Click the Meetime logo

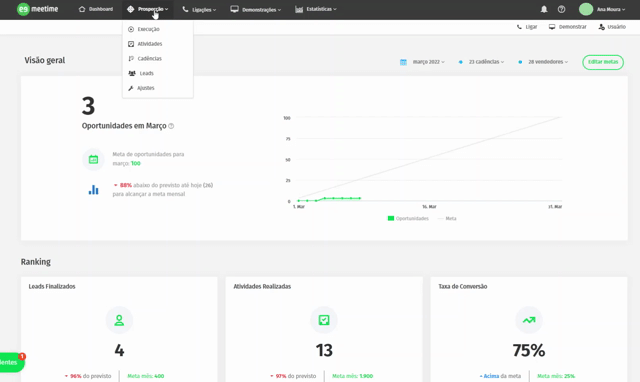click(38, 9)
